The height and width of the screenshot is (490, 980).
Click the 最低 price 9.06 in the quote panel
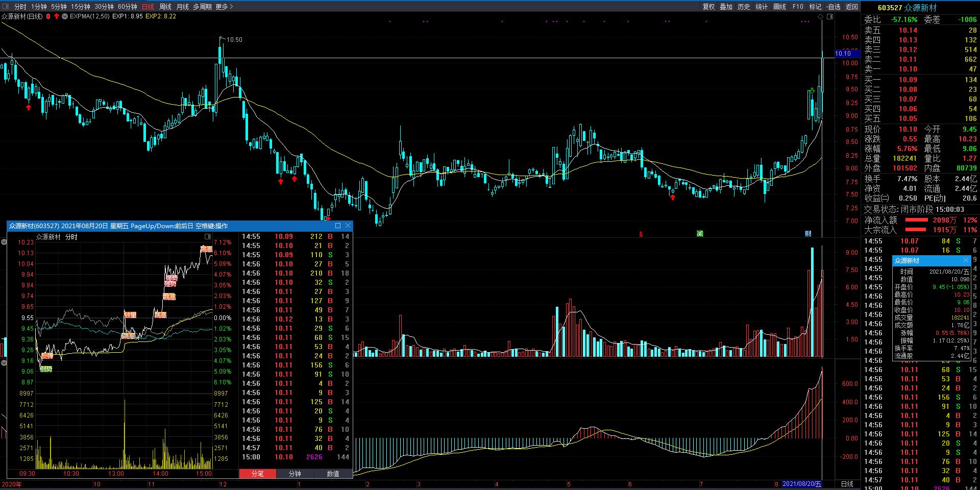click(x=969, y=149)
